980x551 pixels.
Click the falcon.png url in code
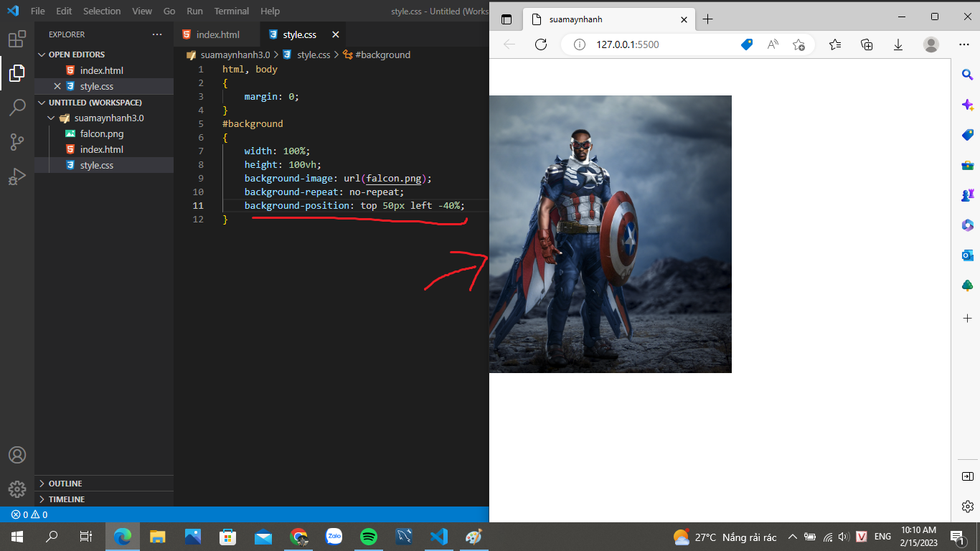pyautogui.click(x=393, y=178)
